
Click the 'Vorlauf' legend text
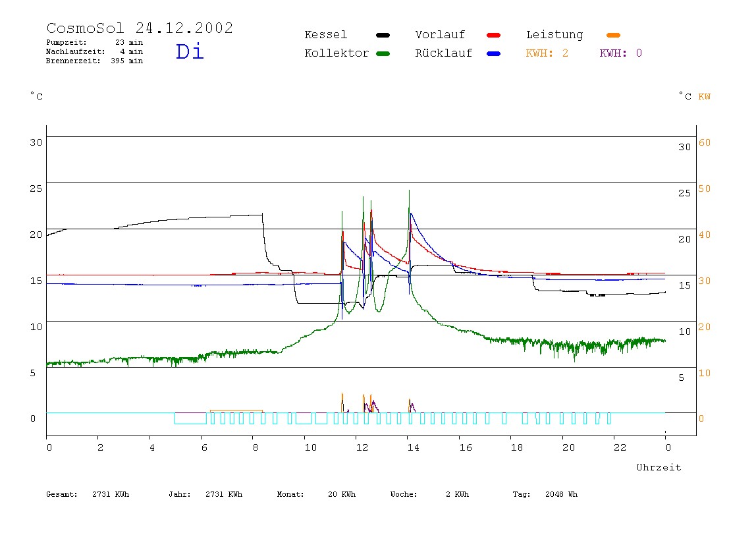[440, 35]
